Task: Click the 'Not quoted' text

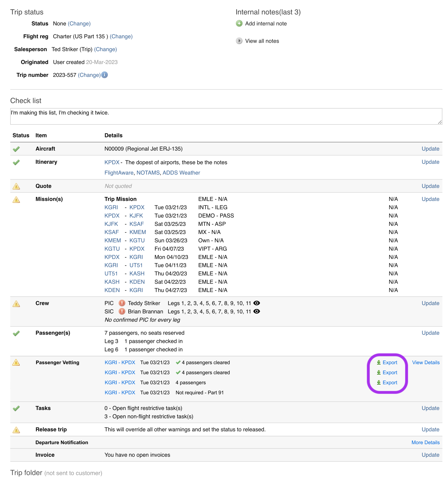Action: 118,186
